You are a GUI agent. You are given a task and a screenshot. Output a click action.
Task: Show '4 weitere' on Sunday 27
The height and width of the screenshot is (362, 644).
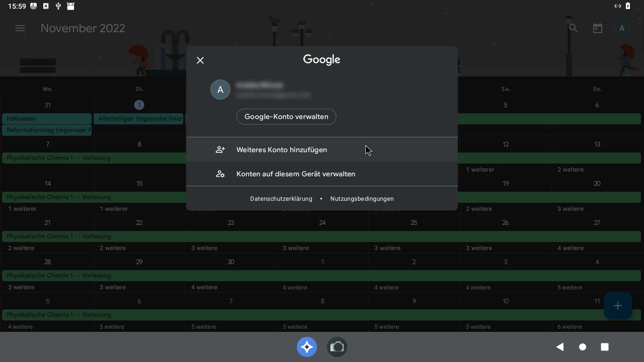(x=571, y=248)
